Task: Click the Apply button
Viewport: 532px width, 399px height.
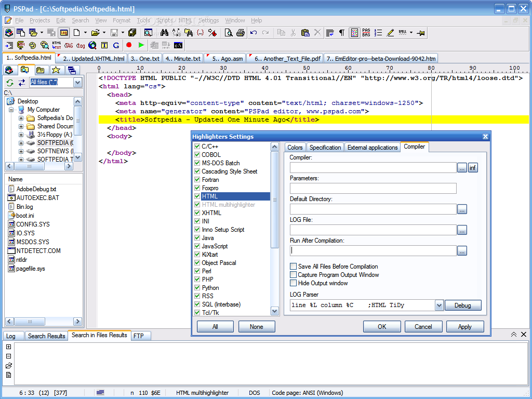Action: 465,327
